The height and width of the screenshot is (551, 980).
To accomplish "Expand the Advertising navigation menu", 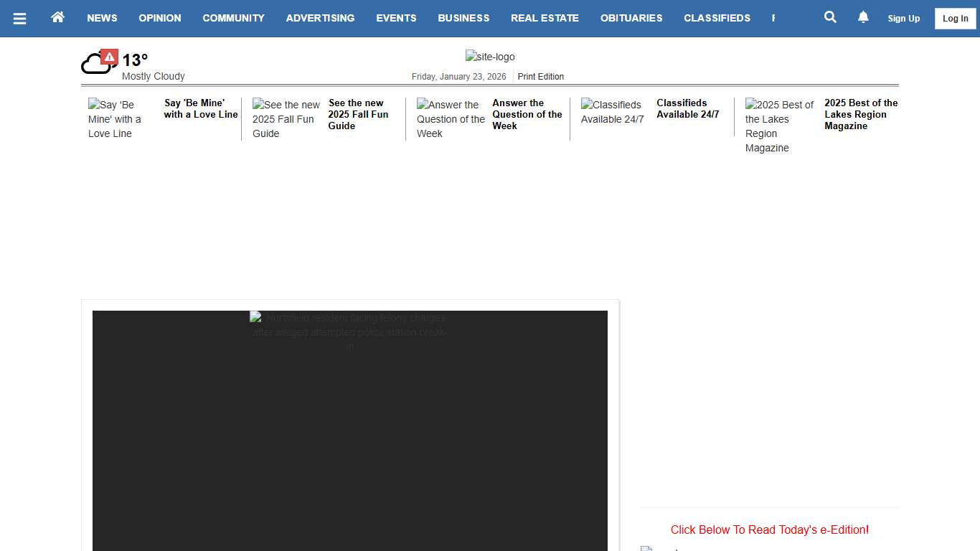I will tap(320, 18).
